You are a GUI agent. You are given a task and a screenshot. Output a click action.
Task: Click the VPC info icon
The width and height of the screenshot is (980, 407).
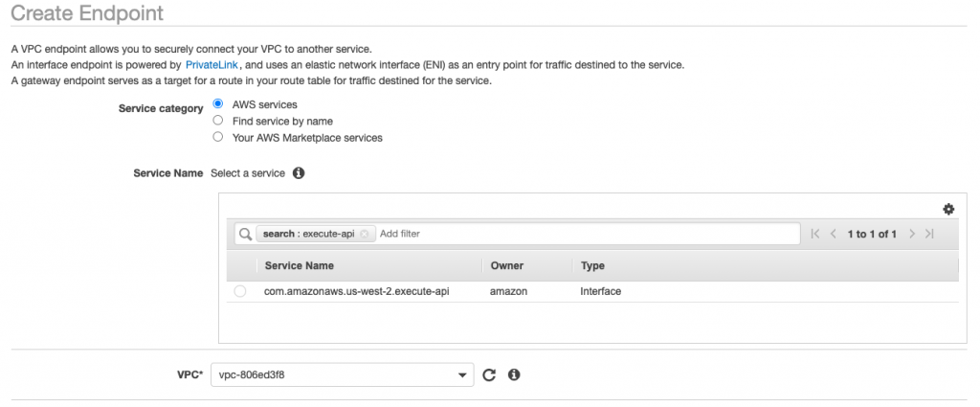(x=514, y=375)
